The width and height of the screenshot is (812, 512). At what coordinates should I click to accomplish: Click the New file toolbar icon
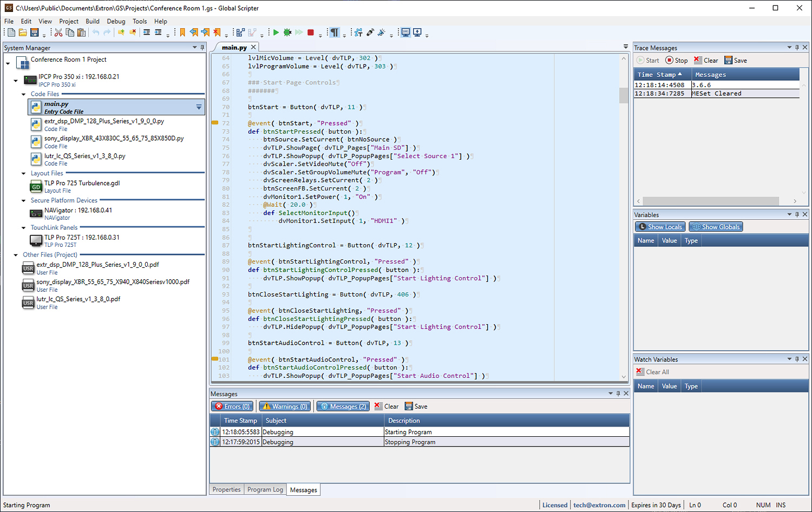point(11,32)
